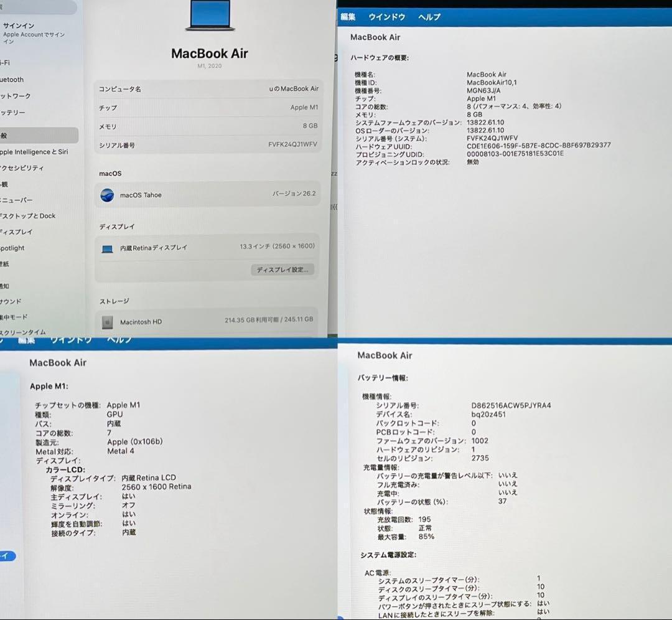
Task: Click the デバイス名 value bq20z451
Action: [488, 414]
